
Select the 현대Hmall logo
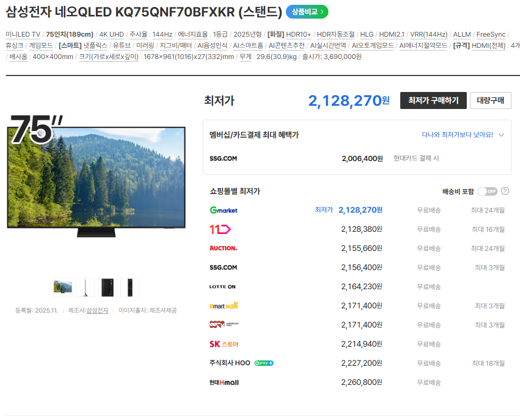pyautogui.click(x=224, y=382)
